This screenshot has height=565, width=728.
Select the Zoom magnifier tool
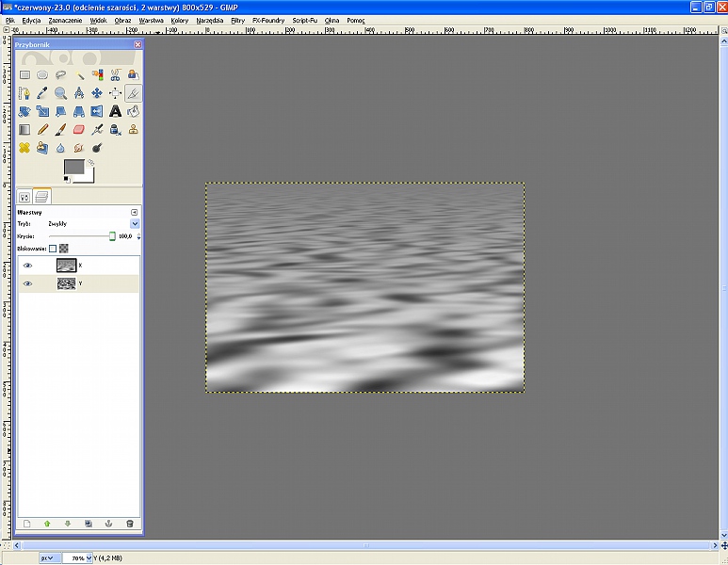click(60, 93)
